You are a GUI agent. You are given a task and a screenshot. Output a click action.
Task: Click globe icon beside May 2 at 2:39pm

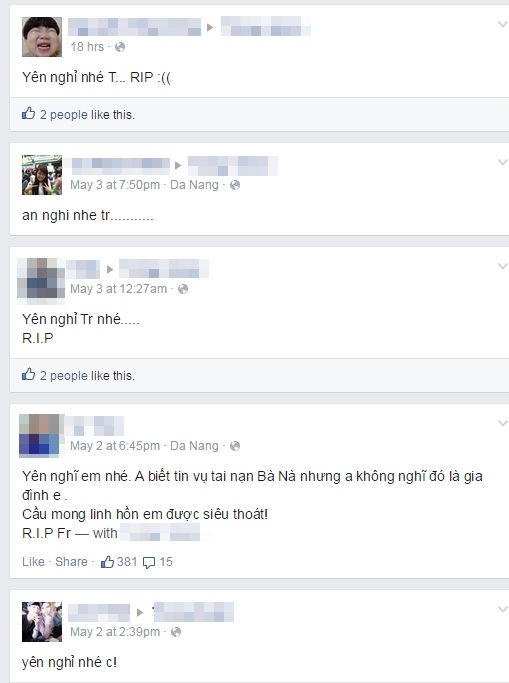pos(176,632)
